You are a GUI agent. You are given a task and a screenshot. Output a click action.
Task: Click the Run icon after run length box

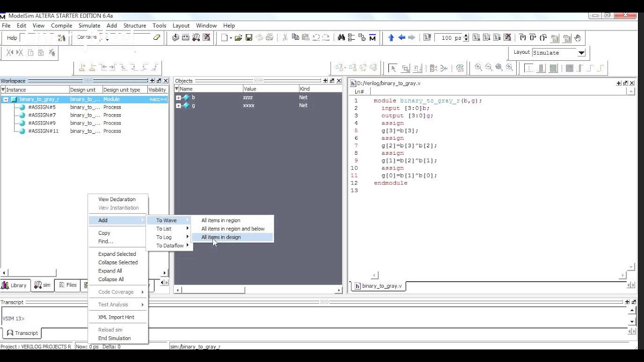476,38
